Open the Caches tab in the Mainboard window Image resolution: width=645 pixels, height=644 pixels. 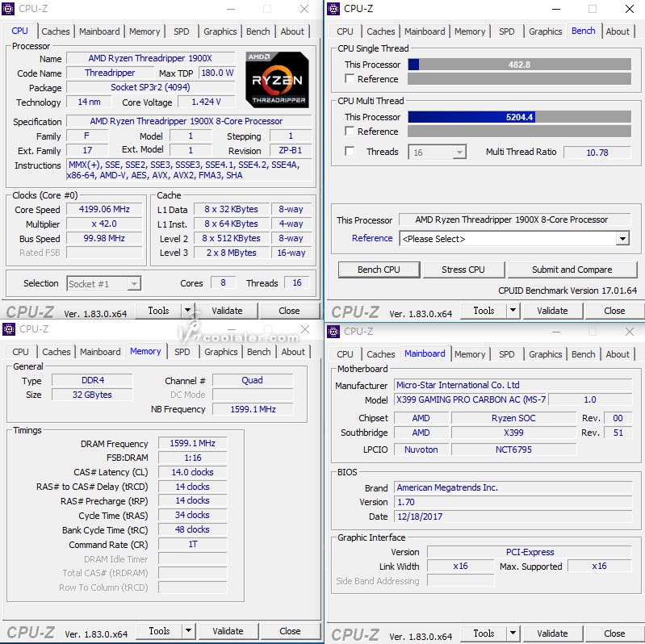click(381, 354)
